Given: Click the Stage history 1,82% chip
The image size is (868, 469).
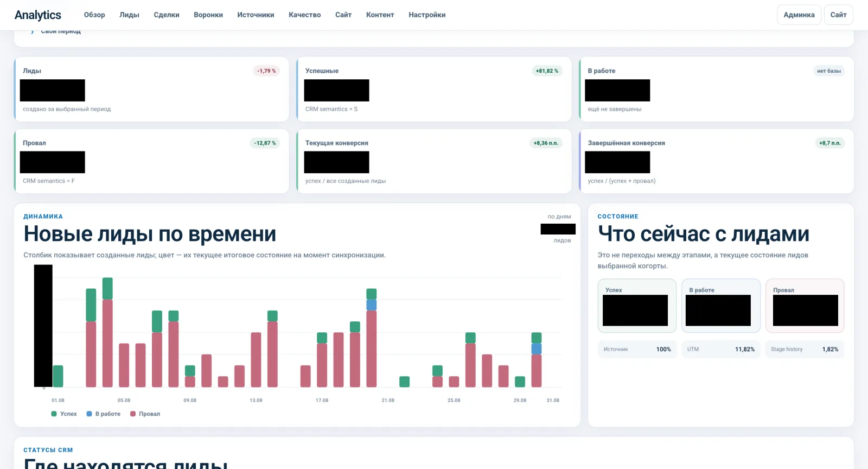Looking at the screenshot, I should click(x=805, y=349).
